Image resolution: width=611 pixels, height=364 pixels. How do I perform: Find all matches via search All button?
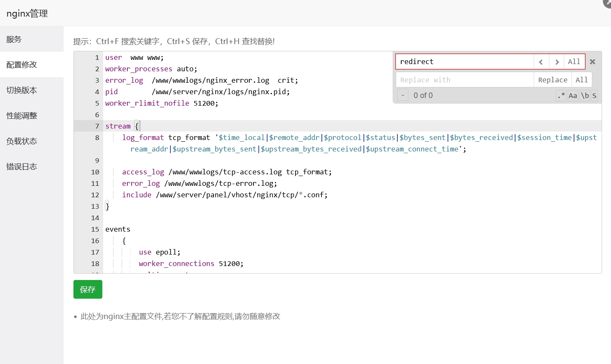pyautogui.click(x=574, y=62)
